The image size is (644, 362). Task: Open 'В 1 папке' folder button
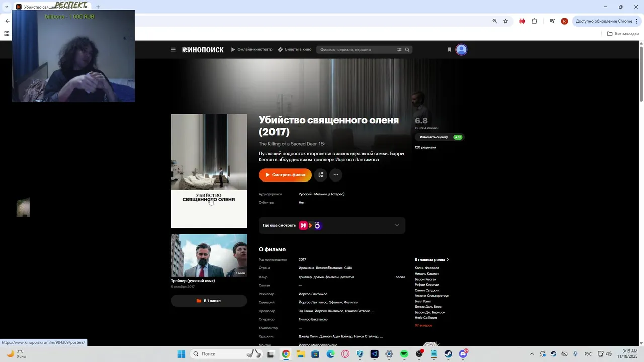209,301
